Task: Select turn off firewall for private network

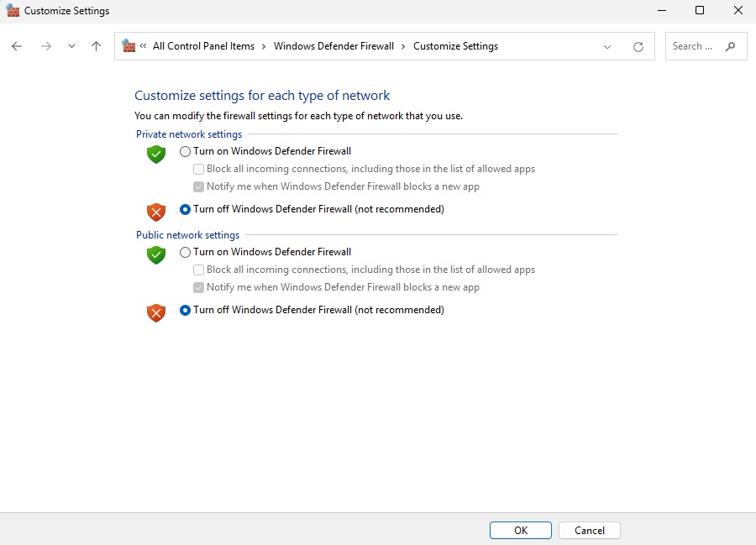Action: 185,210
